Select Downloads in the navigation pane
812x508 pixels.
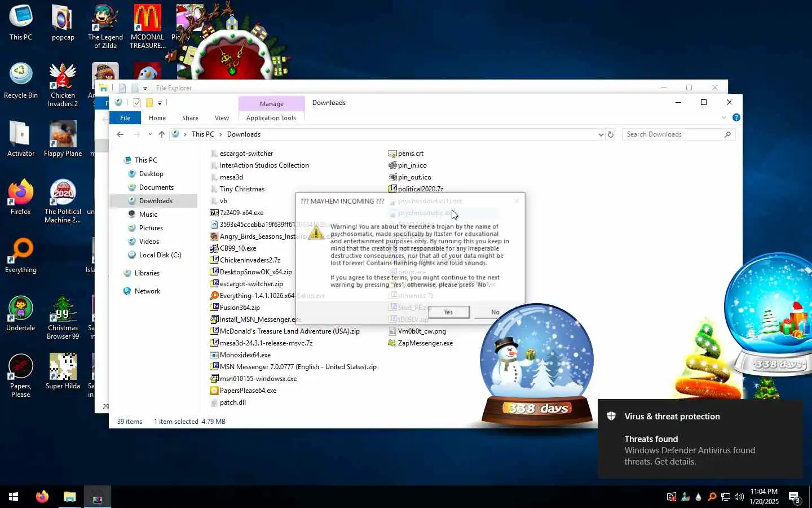pos(156,201)
